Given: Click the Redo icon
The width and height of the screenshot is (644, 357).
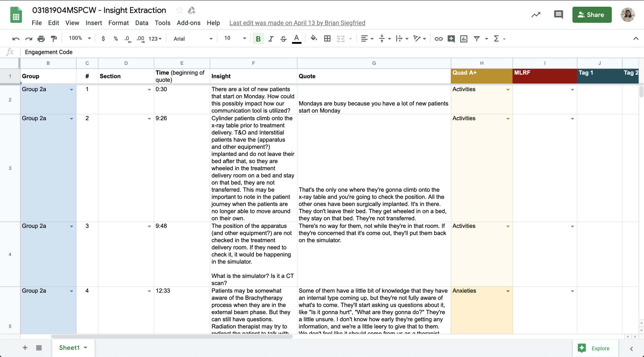Looking at the screenshot, I should coord(28,39).
